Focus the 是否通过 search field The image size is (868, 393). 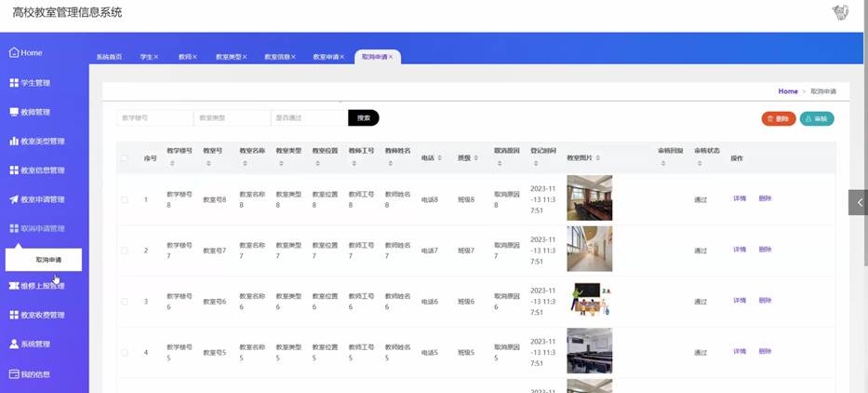310,118
